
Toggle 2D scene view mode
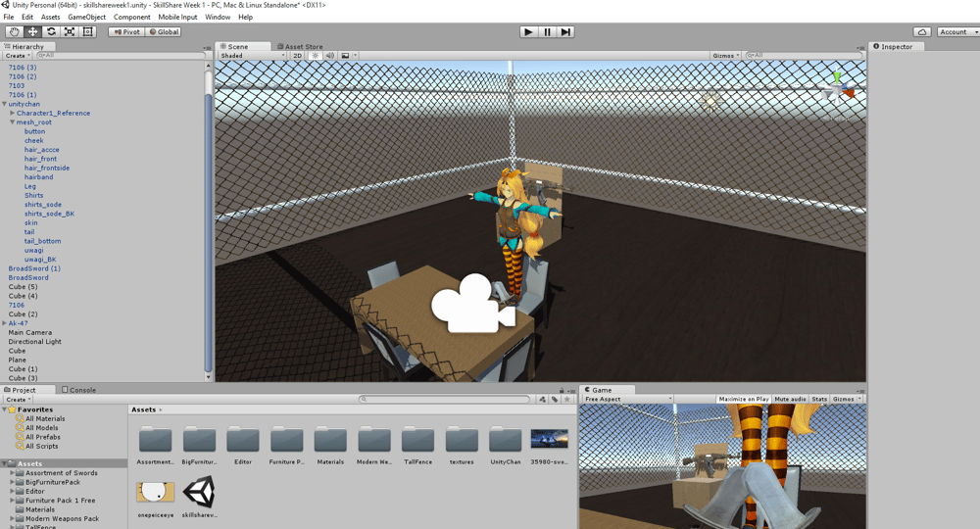pos(298,56)
